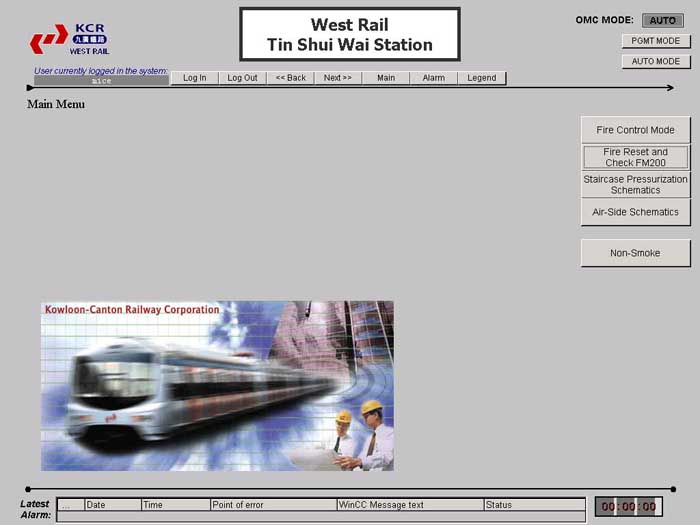700x525 pixels.
Task: Click the Log Out button
Action: [242, 78]
